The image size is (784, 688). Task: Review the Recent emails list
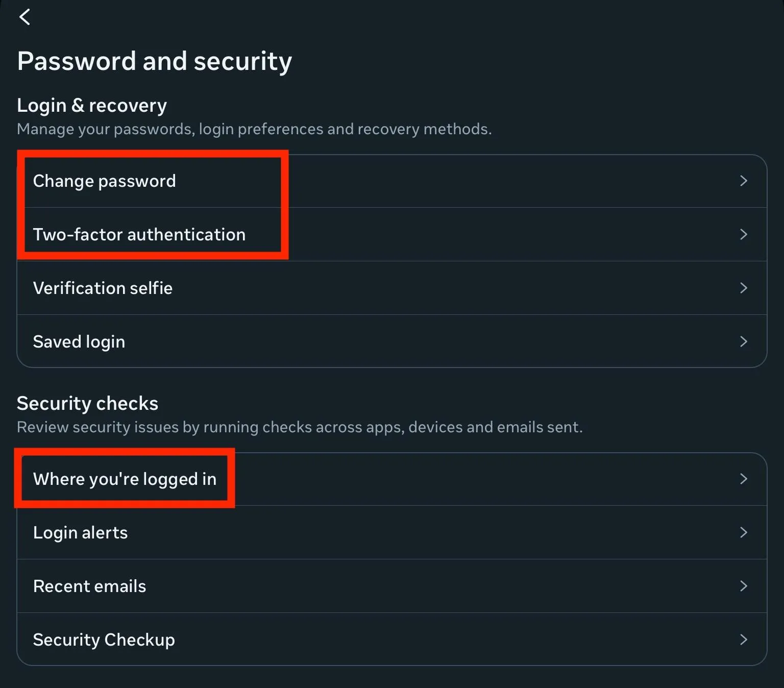(x=89, y=586)
